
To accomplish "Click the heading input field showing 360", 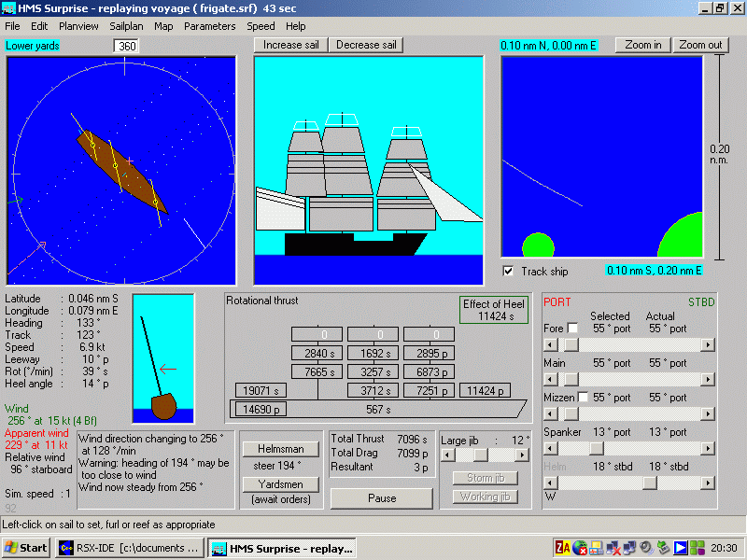I will tap(126, 46).
